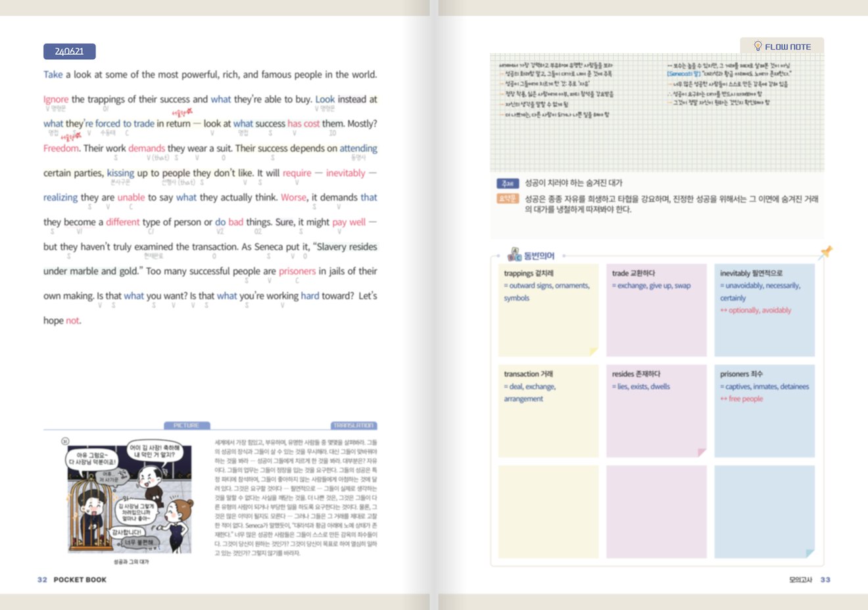
Task: Click the comic caption '성공과 그의 대가'
Action: pyautogui.click(x=131, y=562)
